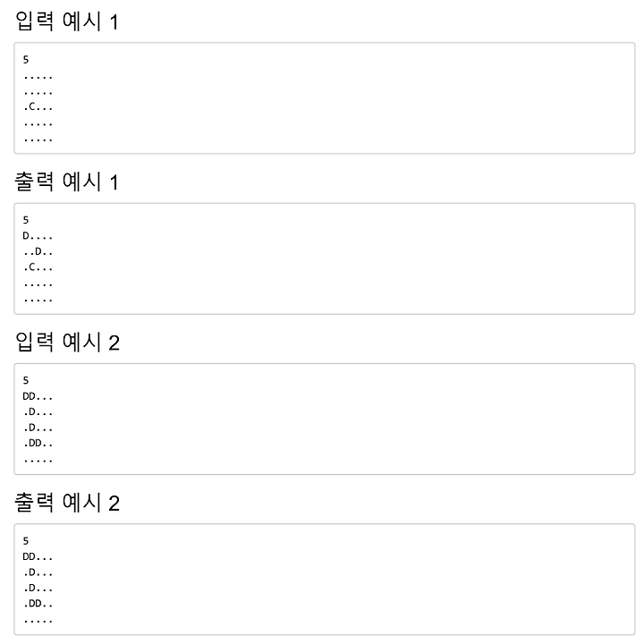Image resolution: width=644 pixels, height=644 pixels.
Task: Click inside the 출력 예시 1 code box
Action: click(325, 258)
